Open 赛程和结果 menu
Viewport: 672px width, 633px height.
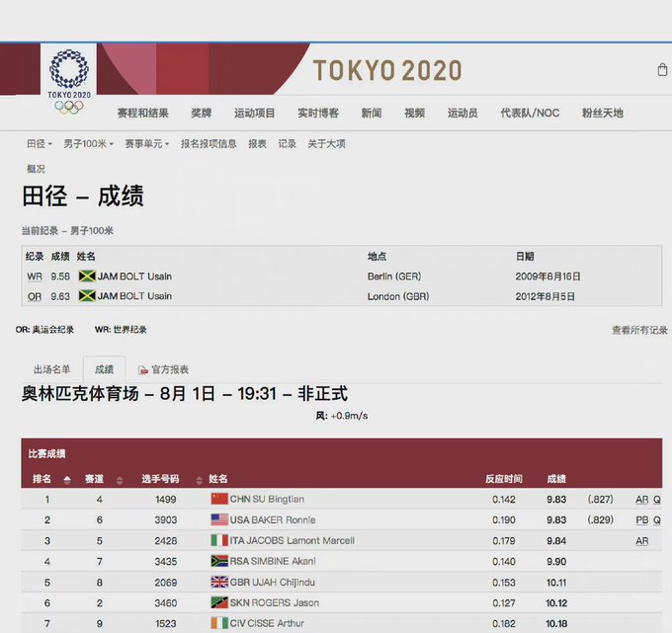click(143, 113)
